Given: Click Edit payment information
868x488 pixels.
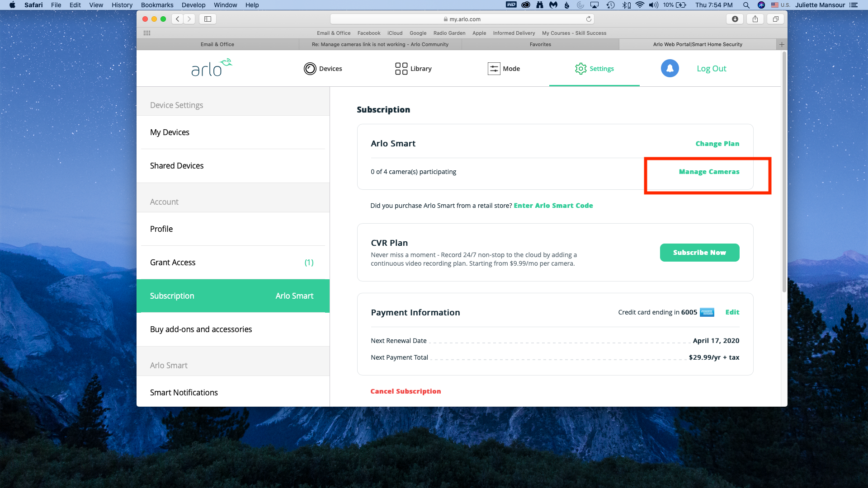Looking at the screenshot, I should 732,312.
